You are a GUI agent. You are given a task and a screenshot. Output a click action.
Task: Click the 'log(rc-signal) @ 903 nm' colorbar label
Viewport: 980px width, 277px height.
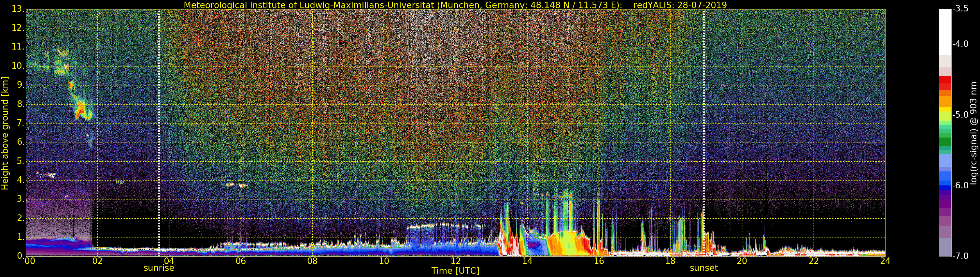click(x=973, y=133)
